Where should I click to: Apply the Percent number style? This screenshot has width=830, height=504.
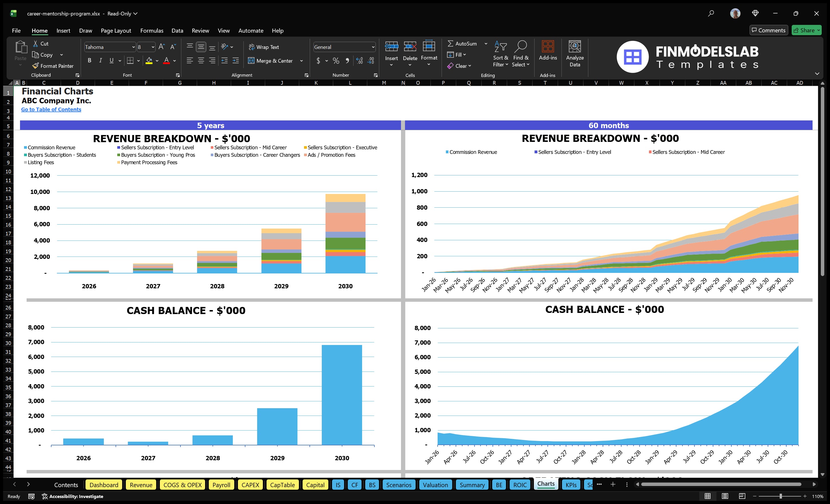tap(336, 61)
